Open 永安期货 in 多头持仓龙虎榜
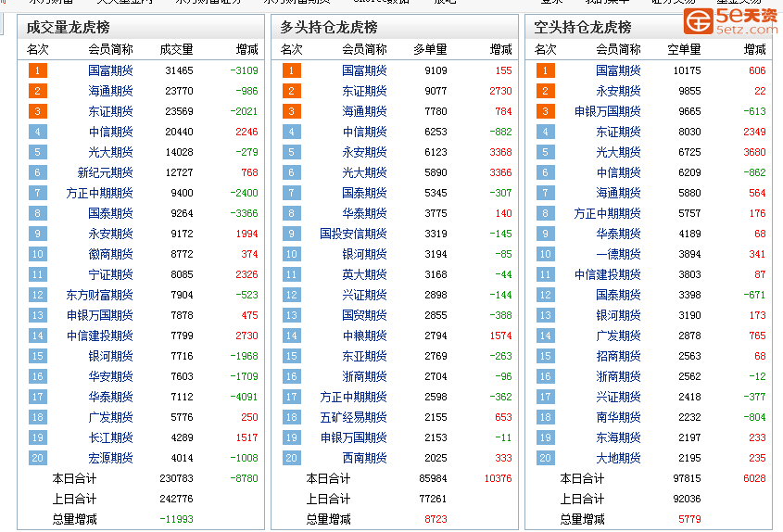783x532 pixels. coord(364,152)
